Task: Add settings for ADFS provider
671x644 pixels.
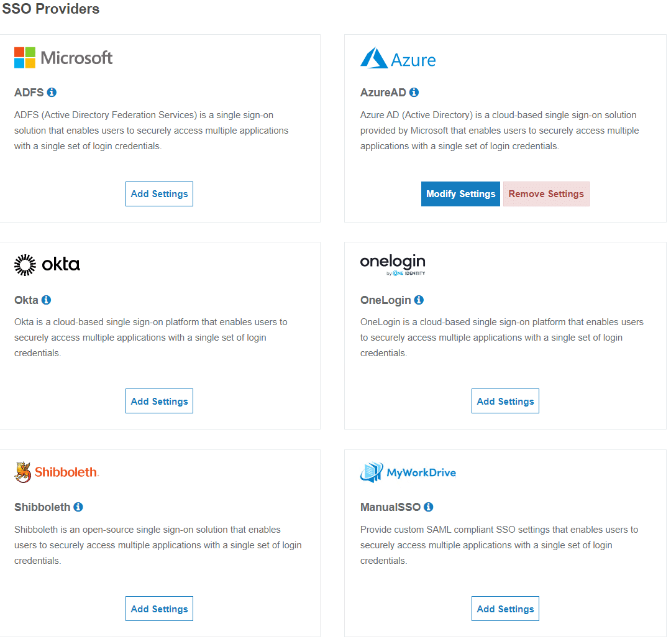Action: pyautogui.click(x=159, y=194)
